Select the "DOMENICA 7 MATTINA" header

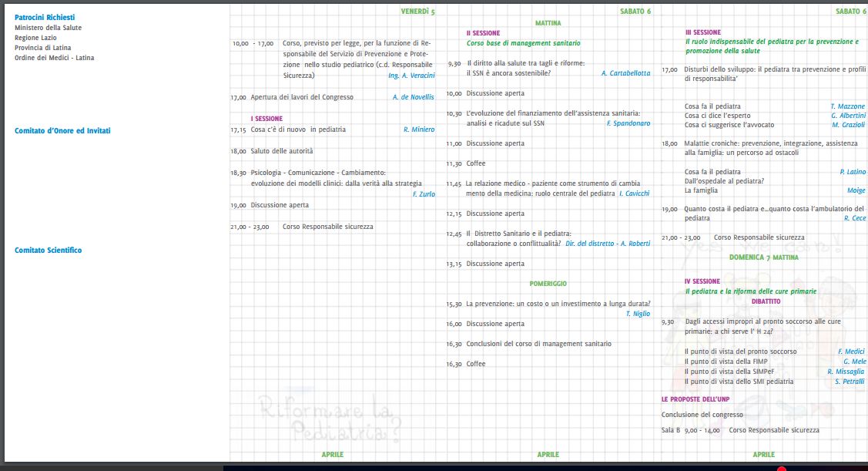coord(763,257)
